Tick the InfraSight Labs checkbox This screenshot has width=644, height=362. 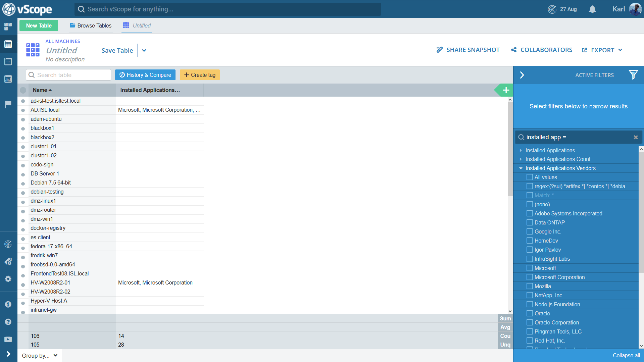pos(530,259)
